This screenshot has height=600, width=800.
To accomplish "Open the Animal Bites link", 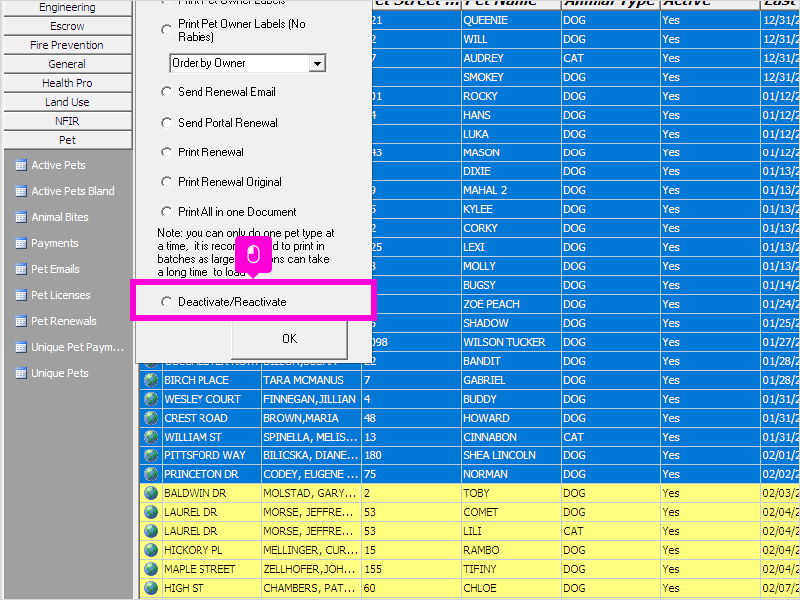I will [x=60, y=217].
